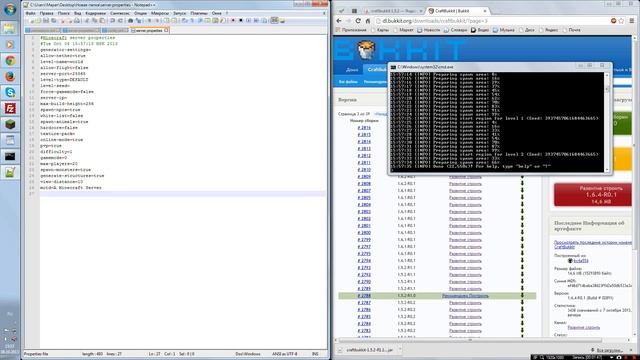Click the Open file icon in Notepad++ toolbar
Image resolution: width=640 pixels, height=360 pixels.
[x=38, y=20]
